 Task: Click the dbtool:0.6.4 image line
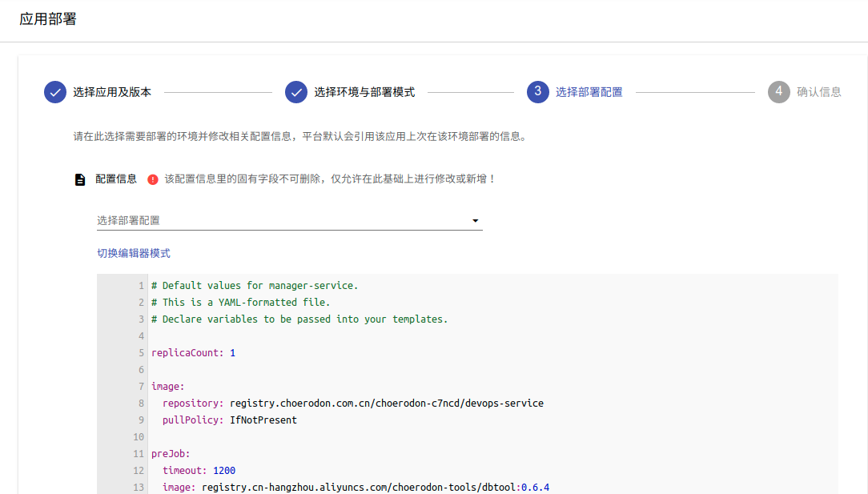pos(356,488)
